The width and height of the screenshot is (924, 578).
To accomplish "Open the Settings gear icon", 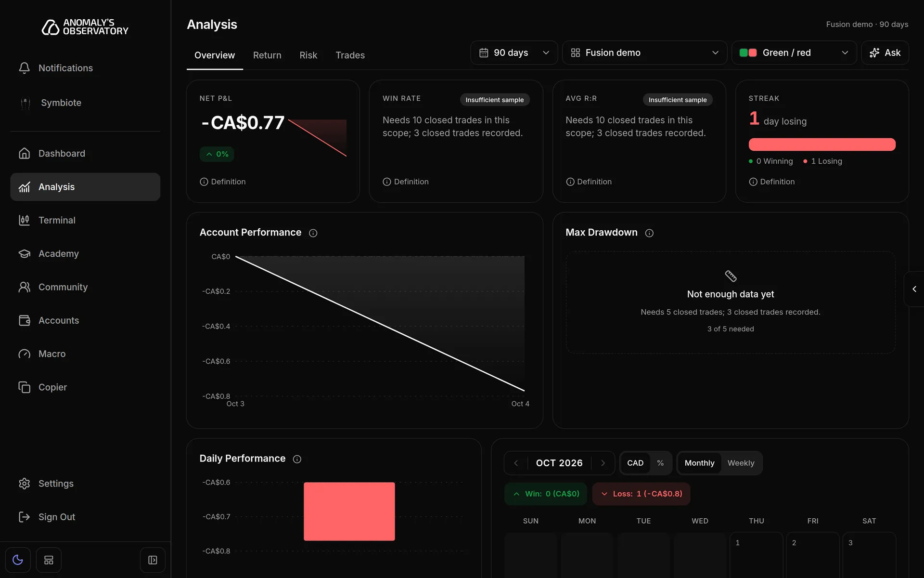I will [x=24, y=484].
